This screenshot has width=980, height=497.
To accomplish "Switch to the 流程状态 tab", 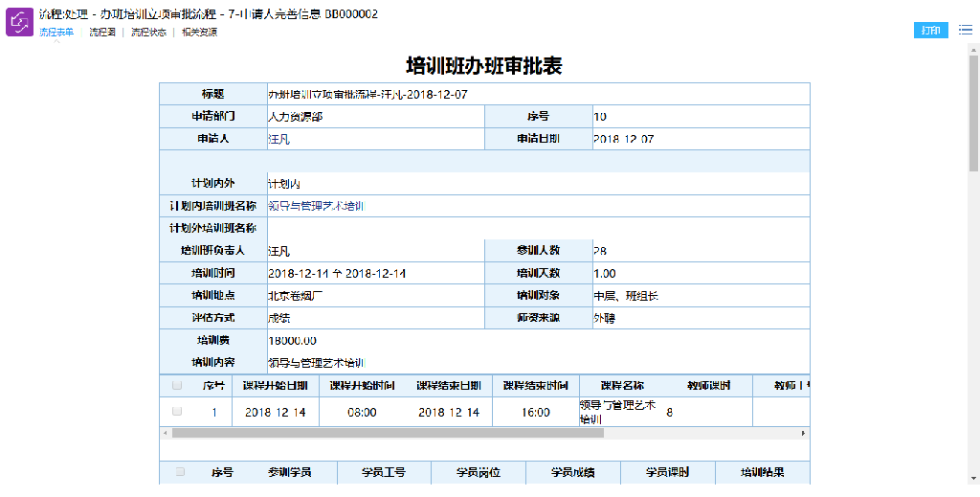I will 148,33.
